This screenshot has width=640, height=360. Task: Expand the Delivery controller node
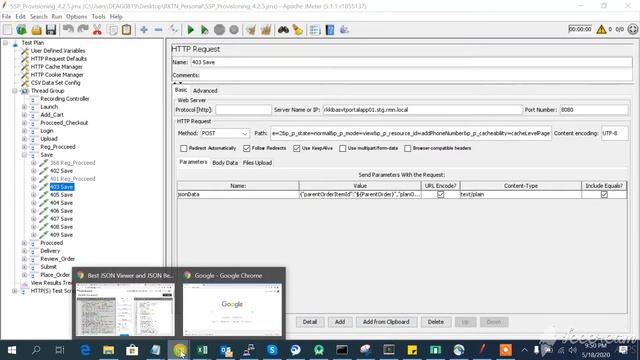click(x=24, y=251)
